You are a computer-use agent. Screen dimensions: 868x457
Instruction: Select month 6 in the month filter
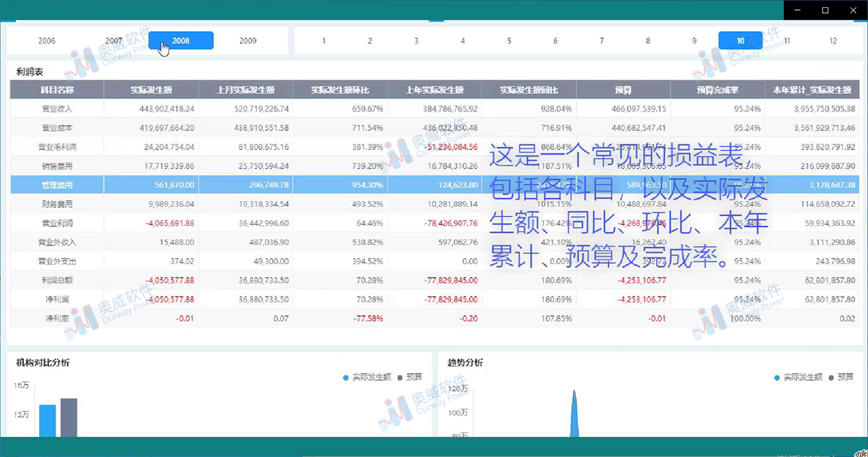556,41
